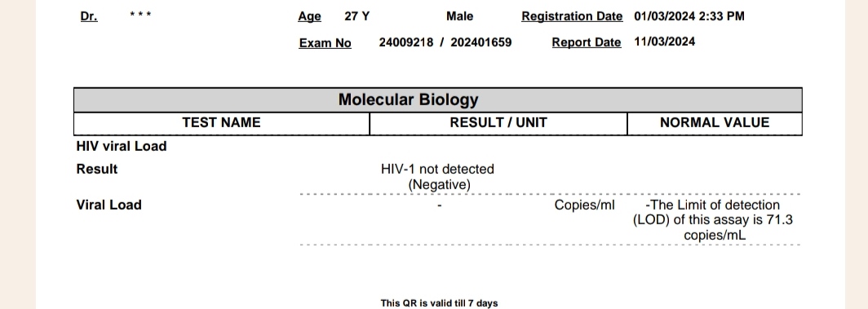Screen dimensions: 868x309
Task: Click the Limit of detection note
Action: (x=713, y=220)
